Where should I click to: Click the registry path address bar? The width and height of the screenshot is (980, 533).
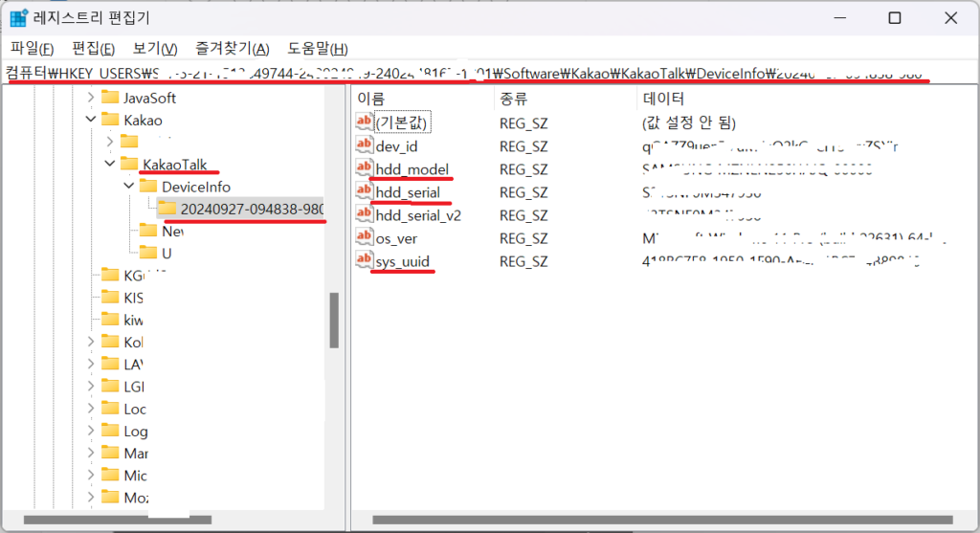(x=490, y=73)
